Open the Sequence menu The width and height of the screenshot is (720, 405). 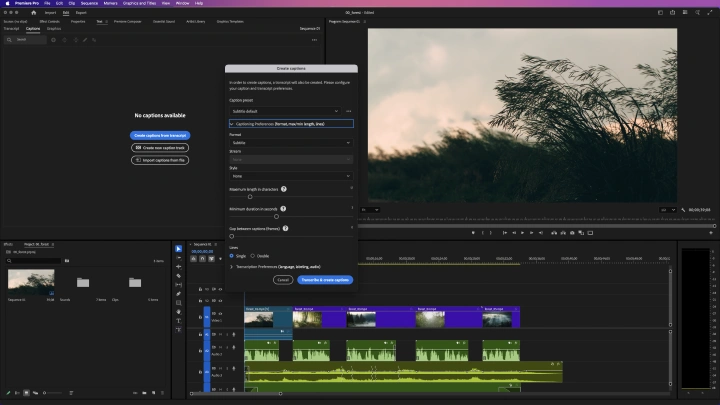(89, 3)
